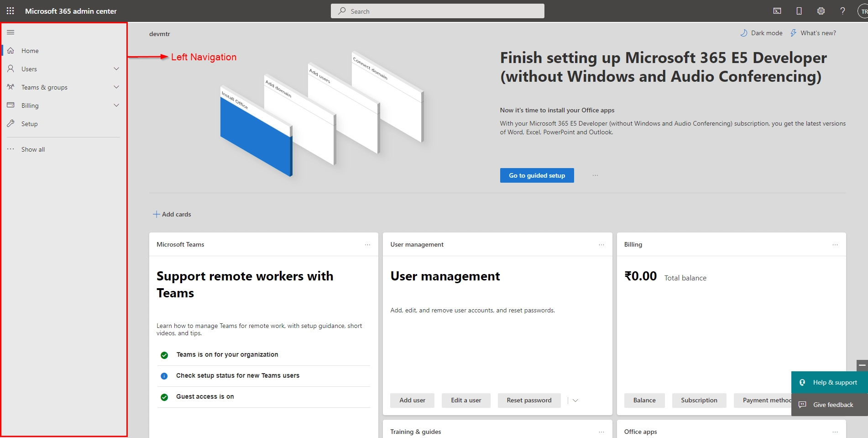The height and width of the screenshot is (438, 868).
Task: Click the What's new lightning icon
Action: 793,33
